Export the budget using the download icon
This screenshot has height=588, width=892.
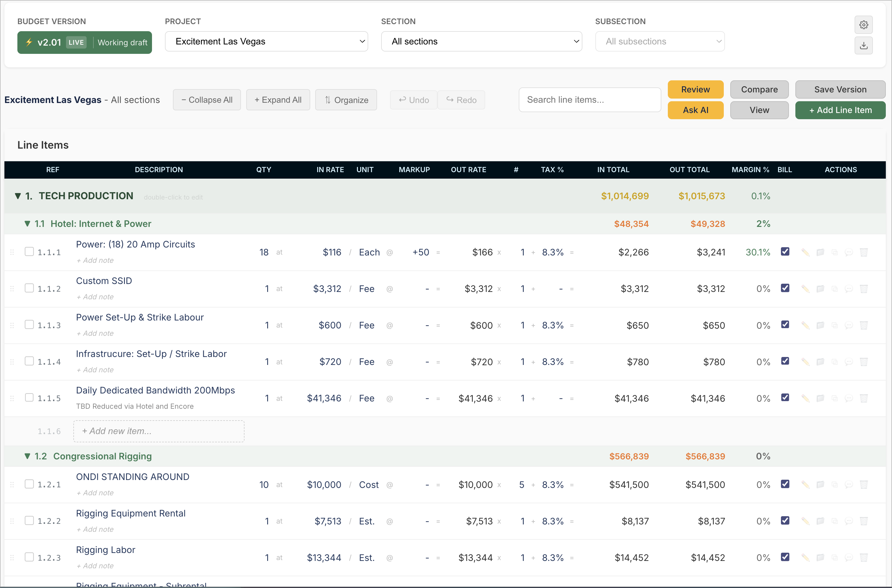click(x=864, y=45)
